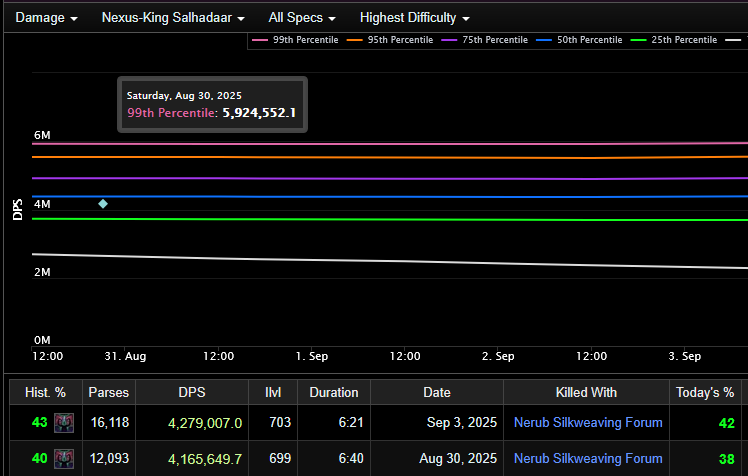Viewport: 748px width, 476px height.
Task: Open the Damage metric dropdown
Action: [x=46, y=18]
